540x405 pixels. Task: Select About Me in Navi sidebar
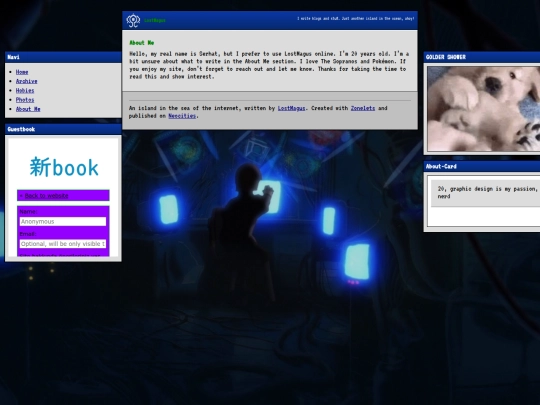pyautogui.click(x=28, y=109)
